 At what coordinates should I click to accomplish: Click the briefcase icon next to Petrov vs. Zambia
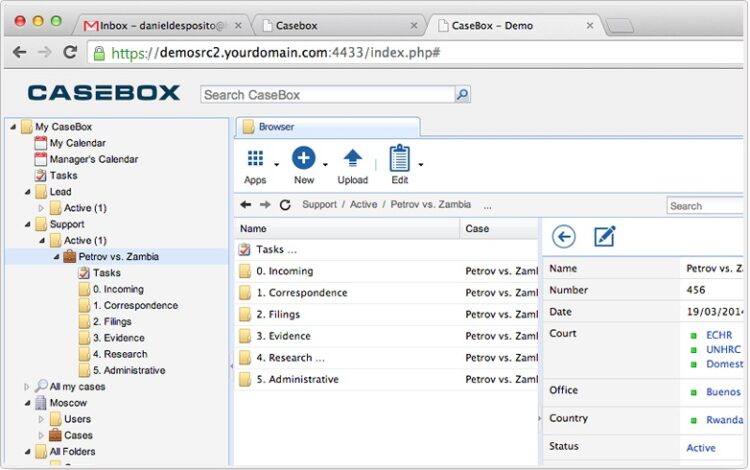coord(70,257)
